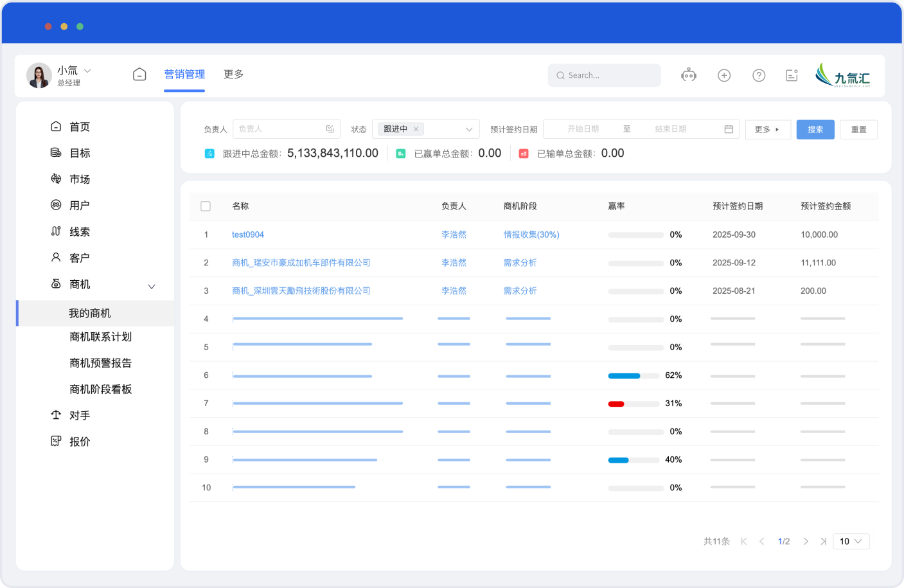904x588 pixels.
Task: Click the home icon in top navigation
Action: [x=139, y=75]
